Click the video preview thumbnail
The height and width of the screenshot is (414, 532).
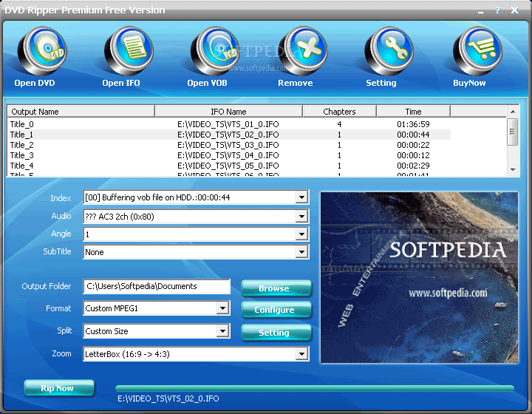420,277
